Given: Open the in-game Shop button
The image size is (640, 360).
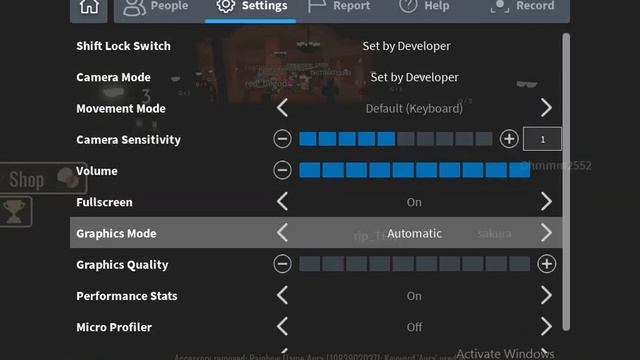Looking at the screenshot, I should tap(43, 178).
